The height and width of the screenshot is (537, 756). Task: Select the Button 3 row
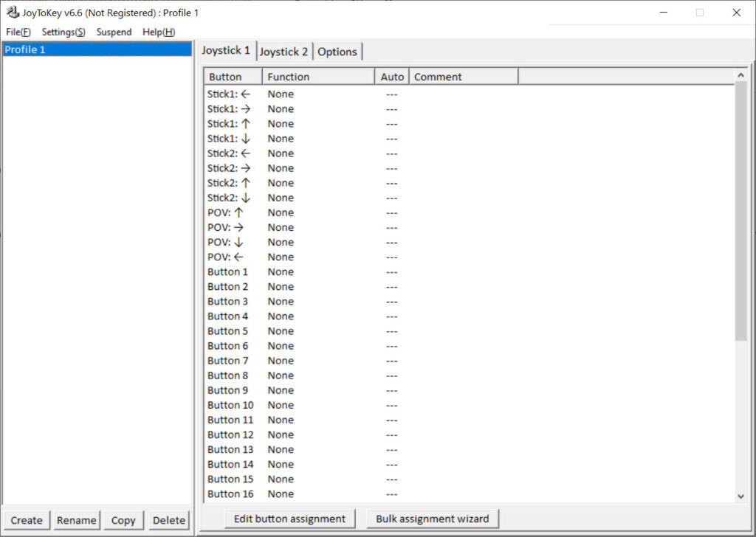click(469, 302)
